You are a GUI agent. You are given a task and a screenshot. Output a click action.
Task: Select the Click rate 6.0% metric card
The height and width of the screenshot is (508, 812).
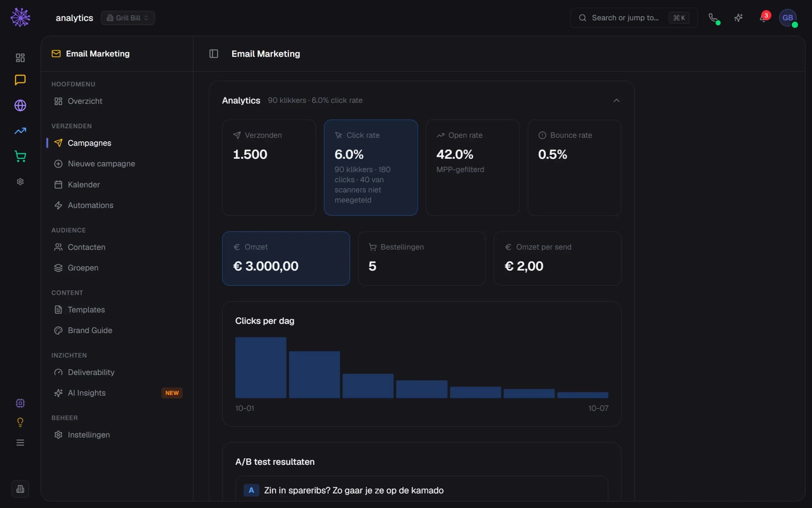click(x=371, y=168)
